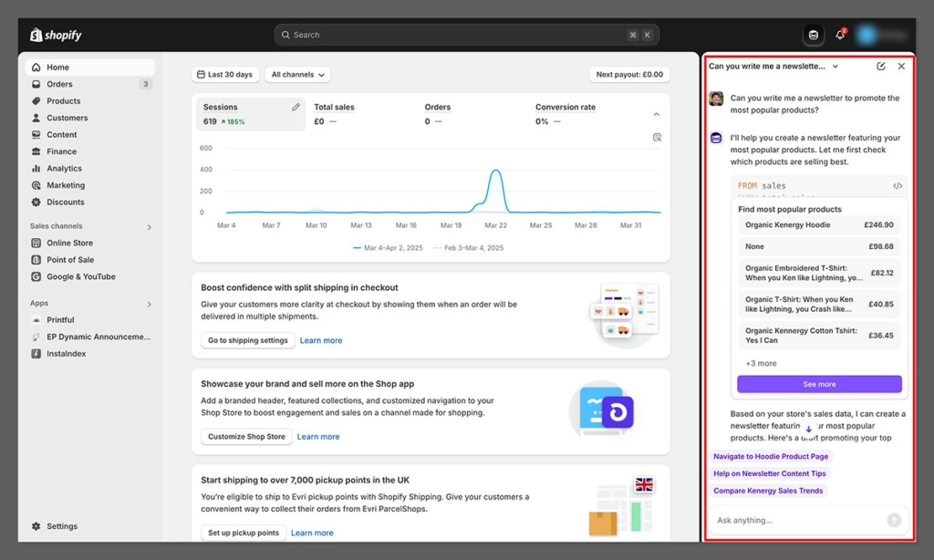
Task: Close the assistant chat panel
Action: click(x=901, y=67)
